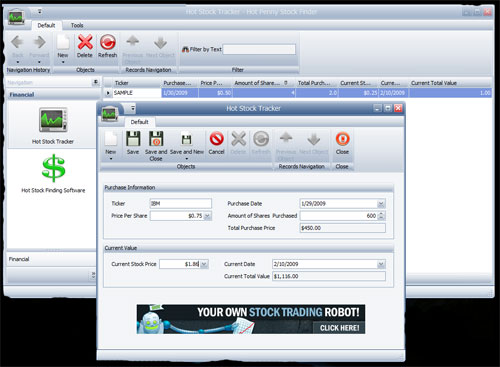Click Stock Trading Robot banner ad
Viewport: 500px width, 367px height.
pos(251,319)
